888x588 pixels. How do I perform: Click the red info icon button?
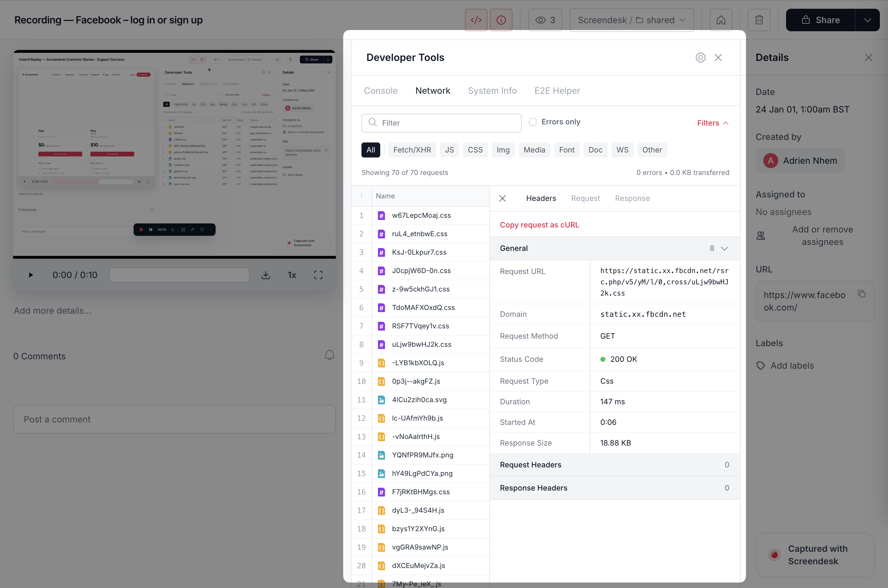point(501,20)
